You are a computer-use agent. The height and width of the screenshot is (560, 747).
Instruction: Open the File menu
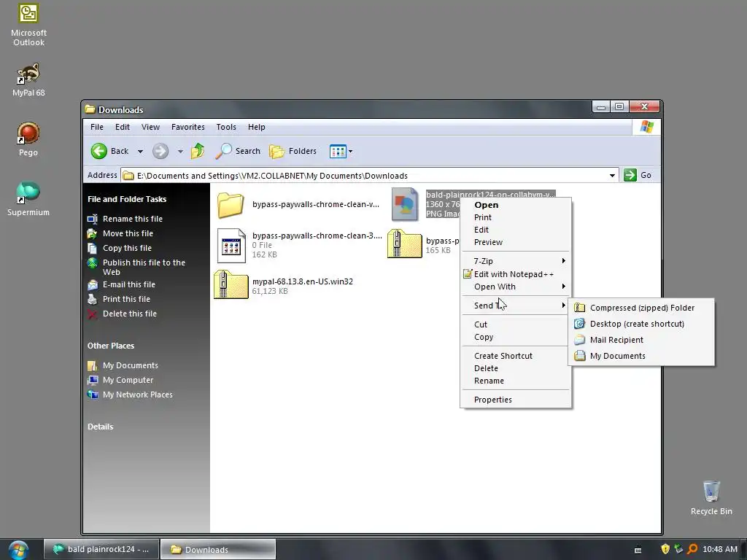pyautogui.click(x=97, y=127)
